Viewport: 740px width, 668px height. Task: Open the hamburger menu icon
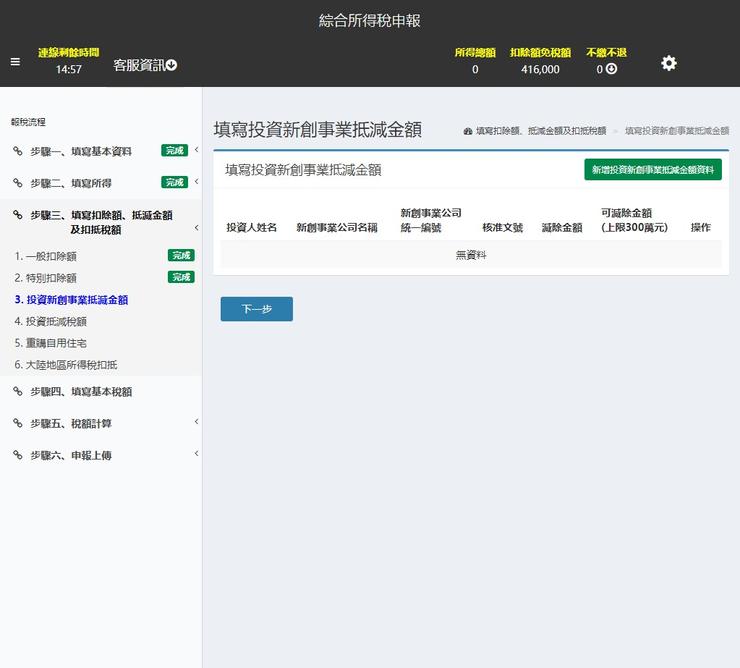pyautogui.click(x=15, y=62)
